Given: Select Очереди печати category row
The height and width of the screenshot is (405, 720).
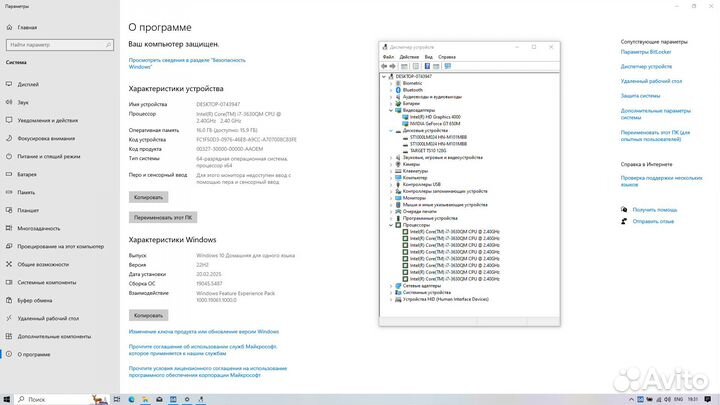Looking at the screenshot, I should coord(419,212).
